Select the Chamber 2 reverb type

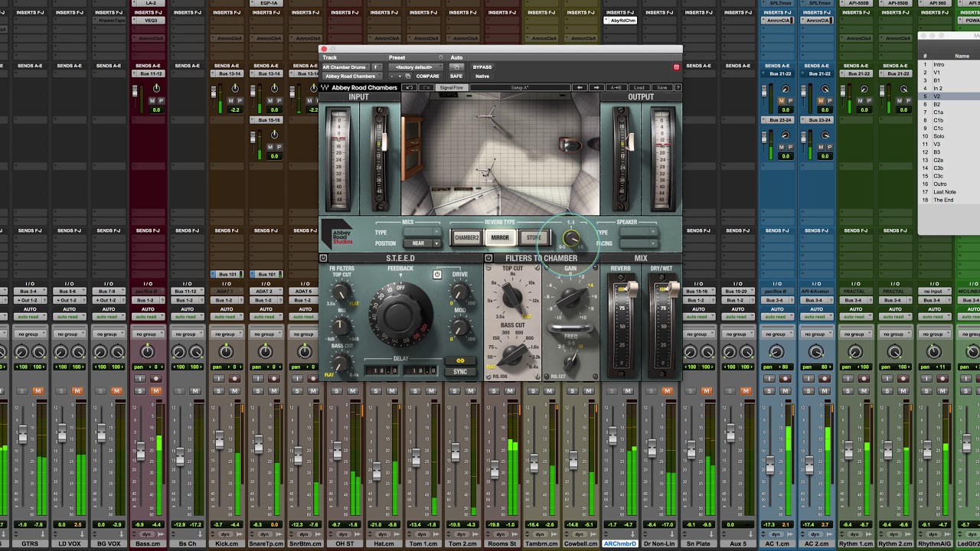pos(466,238)
